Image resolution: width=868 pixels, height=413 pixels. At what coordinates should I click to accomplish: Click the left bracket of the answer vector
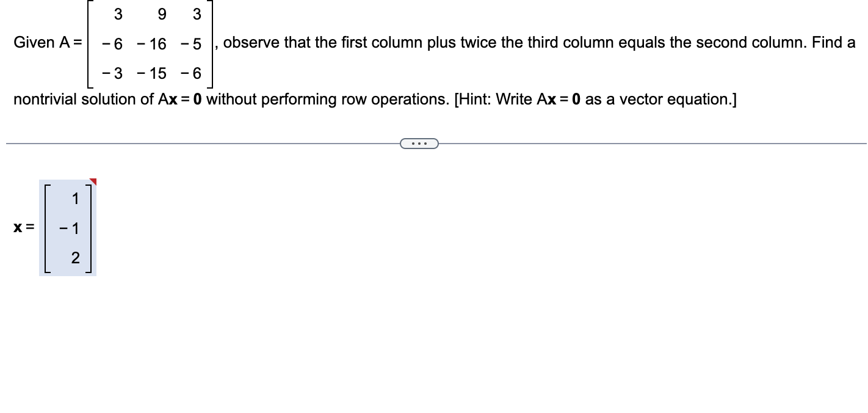coord(47,228)
